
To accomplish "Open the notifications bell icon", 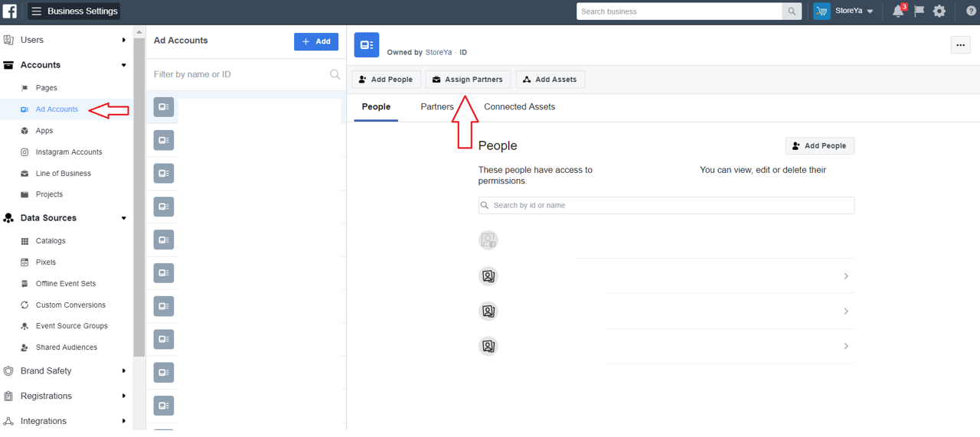I will [898, 11].
